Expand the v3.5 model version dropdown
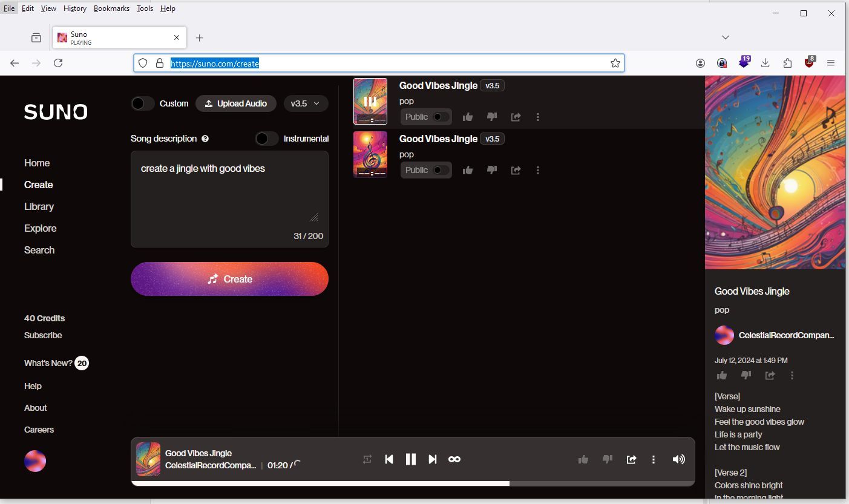The image size is (849, 504). 306,103
